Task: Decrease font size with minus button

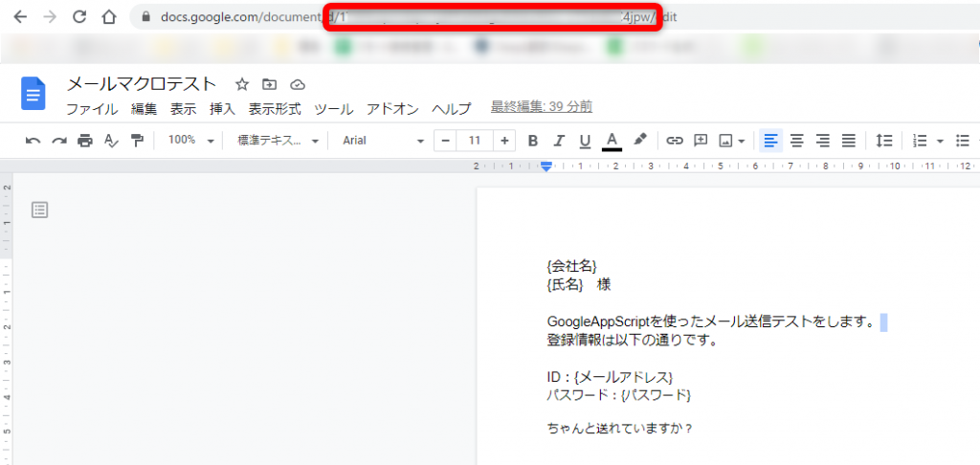Action: 446,141
